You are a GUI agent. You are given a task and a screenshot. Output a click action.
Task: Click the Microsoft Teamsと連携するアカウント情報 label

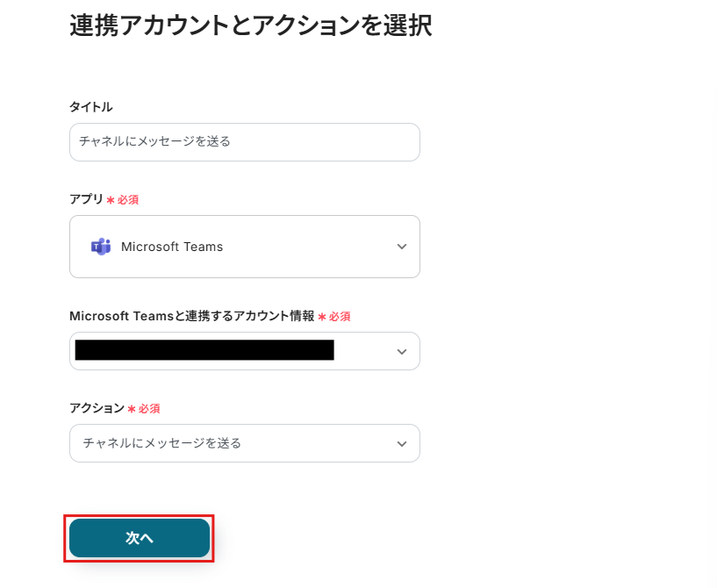coord(191,316)
